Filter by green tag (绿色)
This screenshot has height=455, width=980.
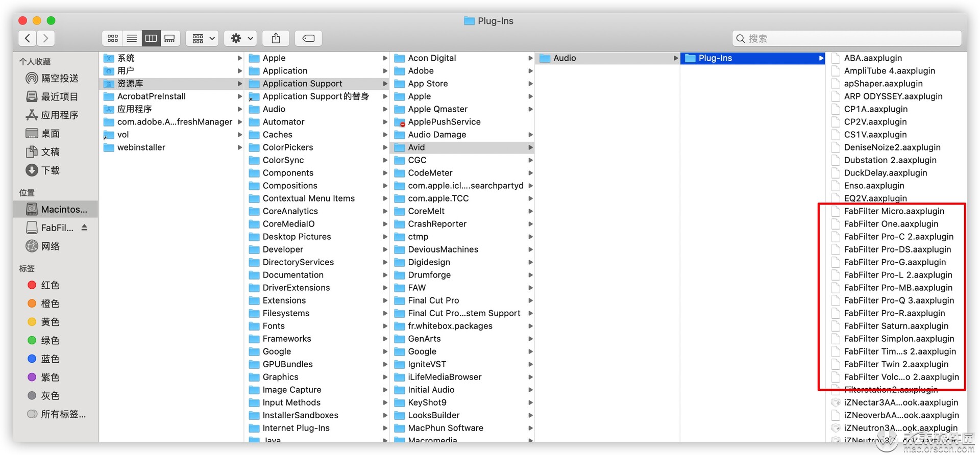55,340
